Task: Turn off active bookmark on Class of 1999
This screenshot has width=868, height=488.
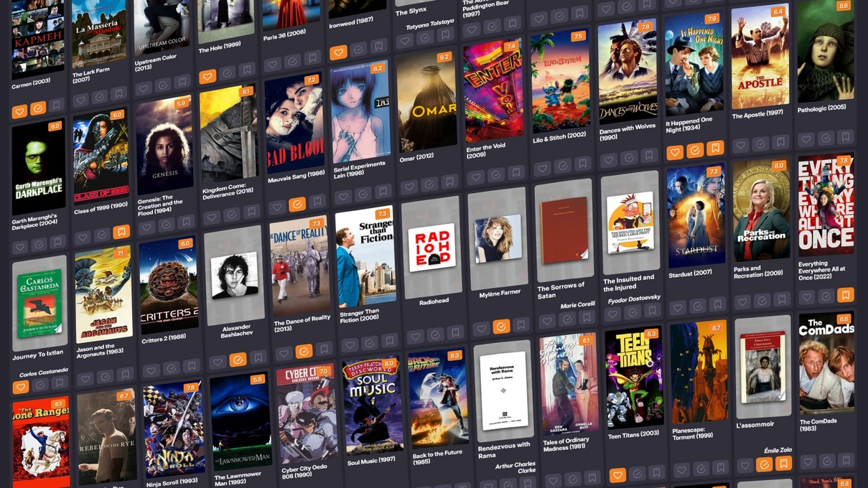Action: [121, 232]
